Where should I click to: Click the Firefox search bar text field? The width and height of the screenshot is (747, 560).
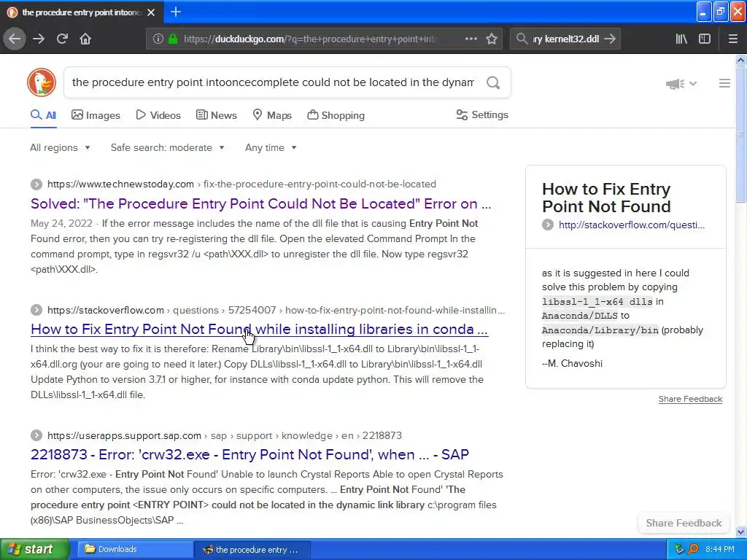(x=565, y=39)
